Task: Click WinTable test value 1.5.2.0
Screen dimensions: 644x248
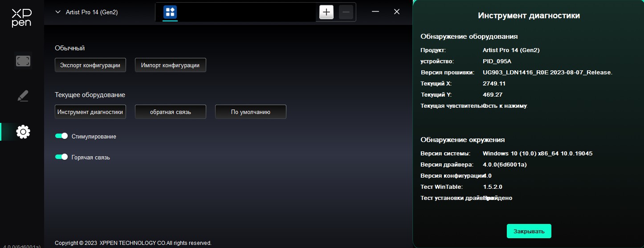Action: (493, 187)
